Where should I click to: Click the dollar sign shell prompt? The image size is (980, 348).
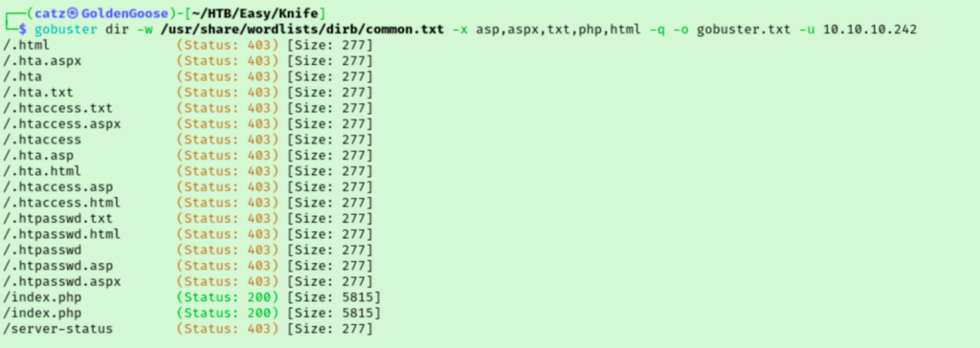coord(23,30)
